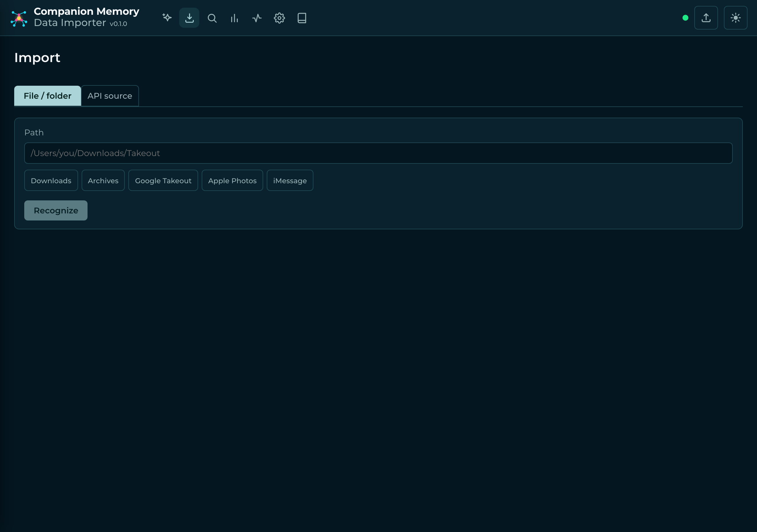Screen dimensions: 757x532
Task: Choose the Archives preset button
Action: (103, 181)
